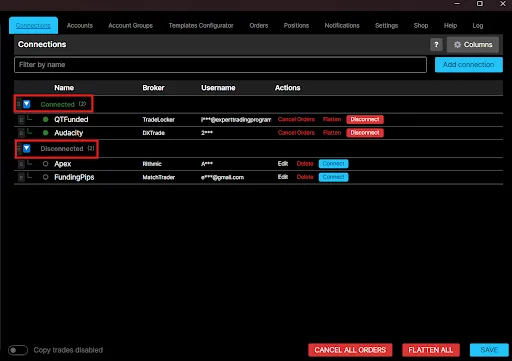Cancel Orders for Audacity
The width and height of the screenshot is (512, 361).
pos(296,133)
